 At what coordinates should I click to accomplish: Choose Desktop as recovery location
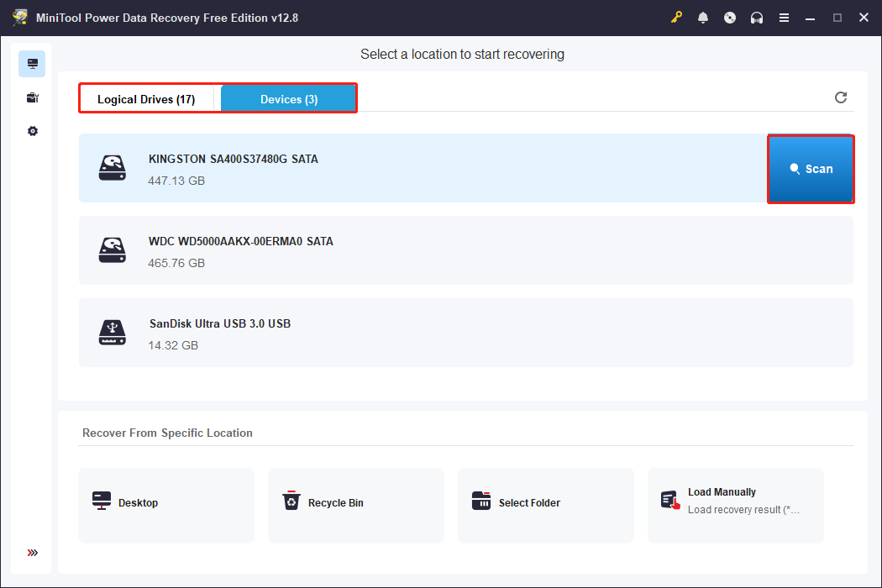pos(166,503)
